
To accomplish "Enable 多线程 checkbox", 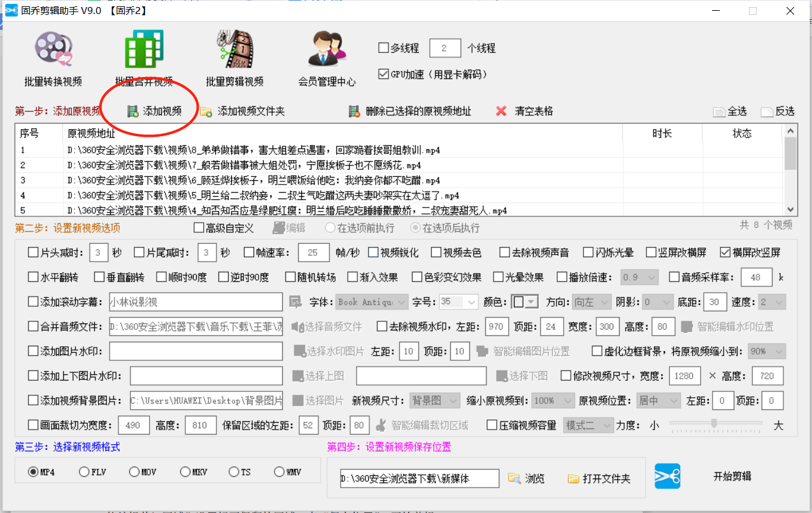I will point(383,48).
